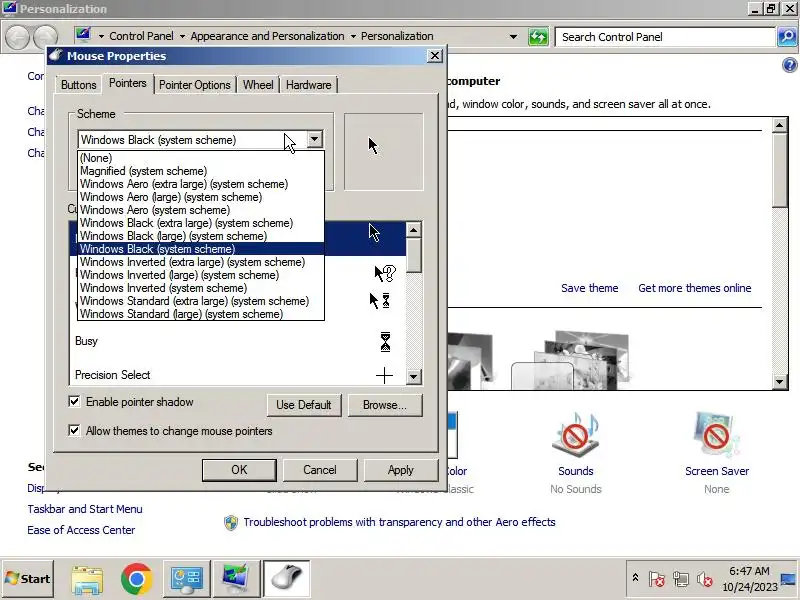Click the back navigation arrow
The height and width of the screenshot is (600, 800).
[x=18, y=37]
